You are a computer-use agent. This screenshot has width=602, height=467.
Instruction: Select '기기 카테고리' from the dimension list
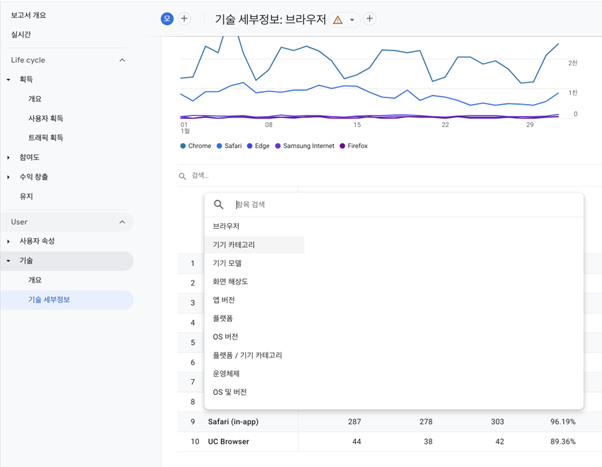click(x=234, y=245)
